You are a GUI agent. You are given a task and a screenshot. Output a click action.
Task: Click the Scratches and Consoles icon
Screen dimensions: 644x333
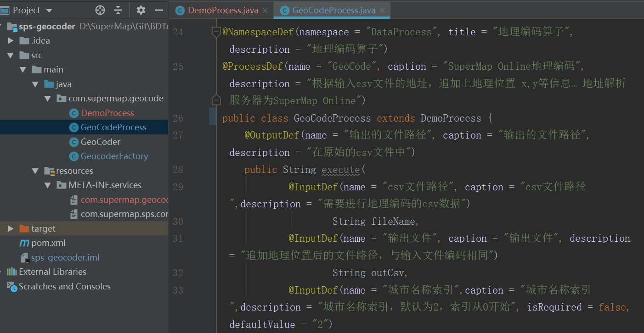tap(12, 287)
